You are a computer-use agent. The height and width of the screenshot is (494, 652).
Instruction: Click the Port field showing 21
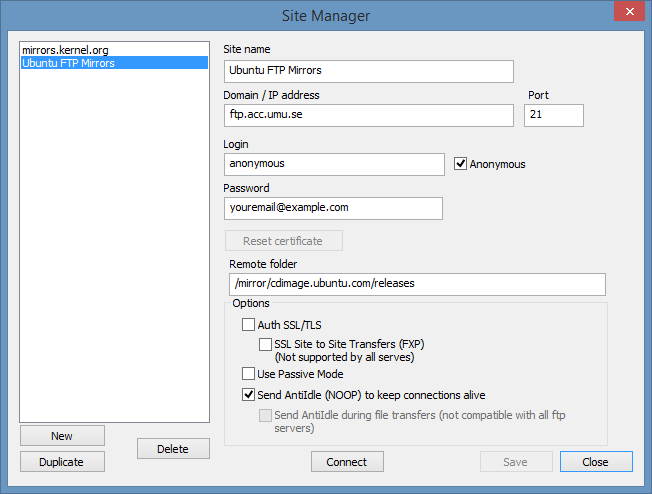553,115
